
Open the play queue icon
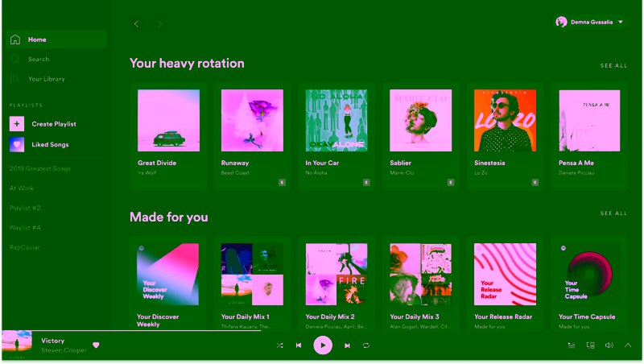point(572,345)
